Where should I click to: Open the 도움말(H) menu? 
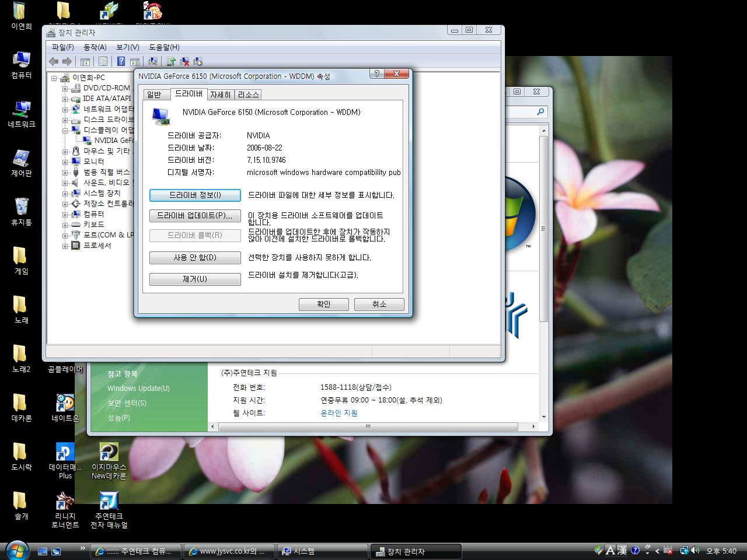point(164,47)
